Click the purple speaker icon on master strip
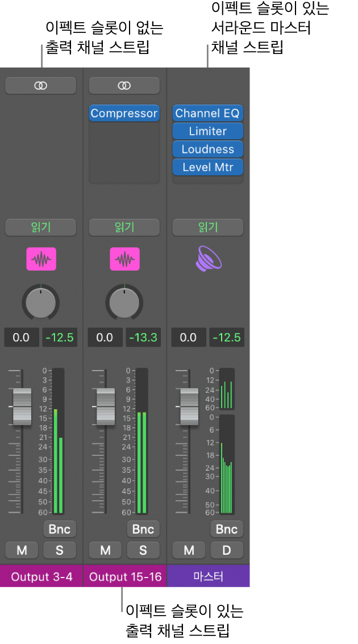This screenshot has width=358, height=644. tap(208, 259)
